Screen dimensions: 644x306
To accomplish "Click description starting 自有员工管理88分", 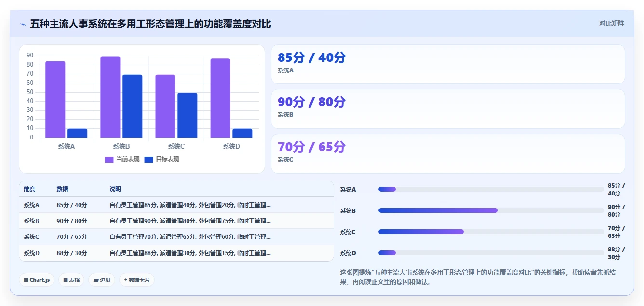I will (x=190, y=253).
